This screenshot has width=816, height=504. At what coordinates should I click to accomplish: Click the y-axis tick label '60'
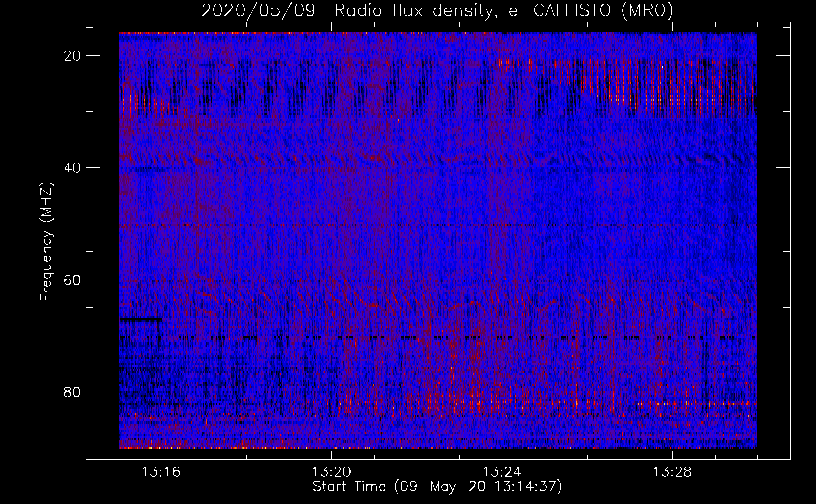[x=73, y=280]
